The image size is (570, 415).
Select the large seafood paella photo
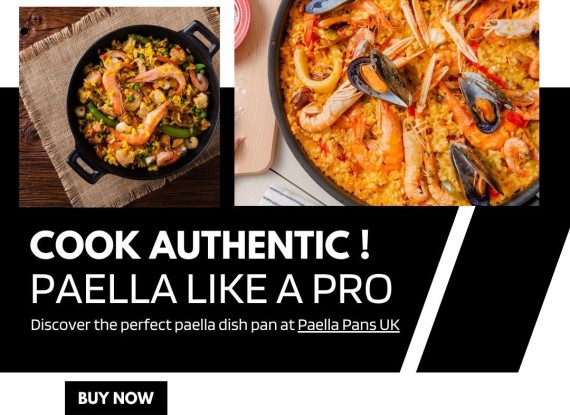pyautogui.click(x=387, y=103)
